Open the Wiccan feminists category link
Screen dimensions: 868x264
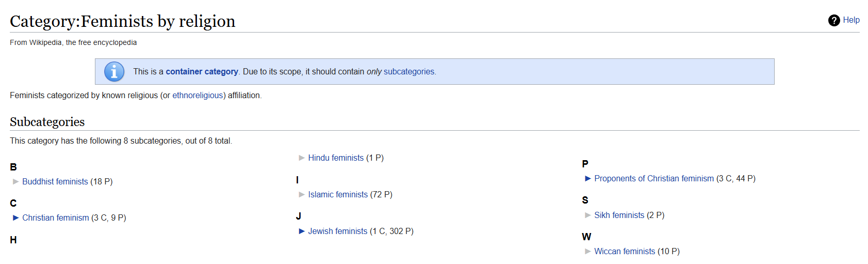click(x=625, y=252)
